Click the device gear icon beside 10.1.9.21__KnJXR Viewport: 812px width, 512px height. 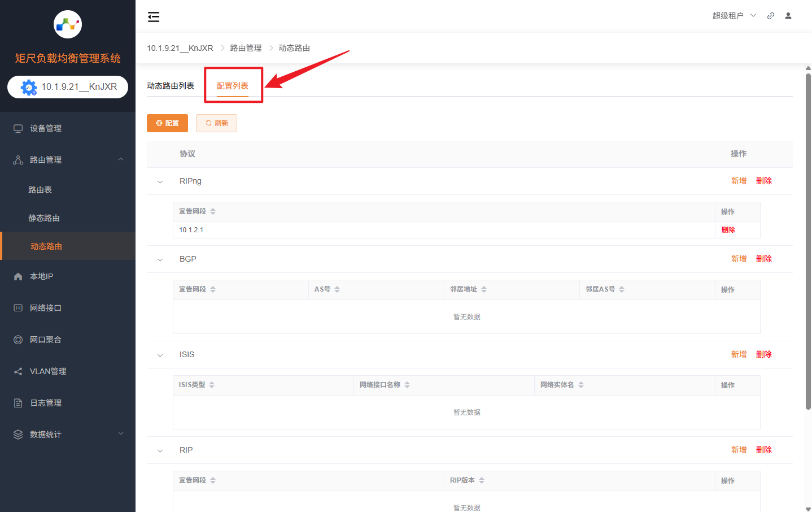coord(29,87)
